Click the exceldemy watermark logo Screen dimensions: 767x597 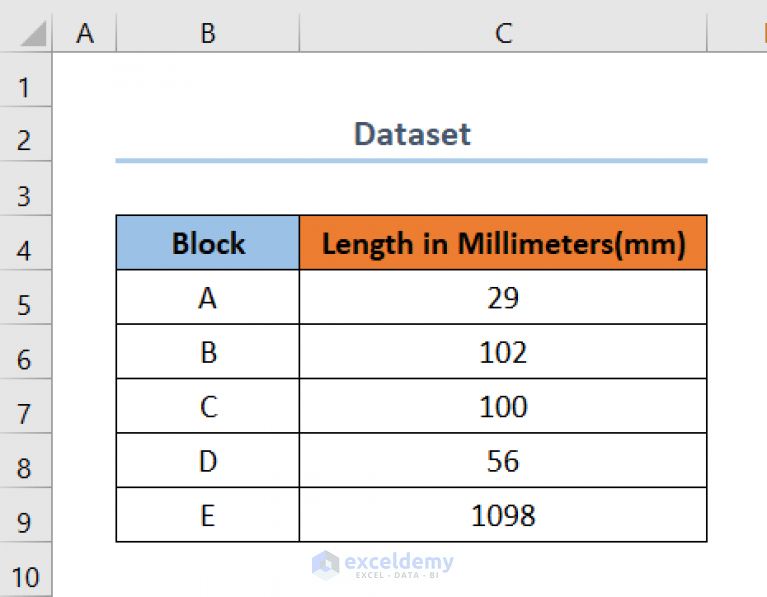pyautogui.click(x=382, y=564)
